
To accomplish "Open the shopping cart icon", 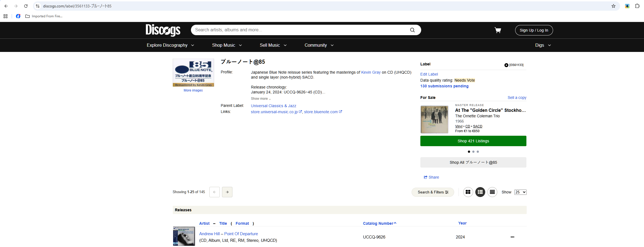I will [x=498, y=30].
